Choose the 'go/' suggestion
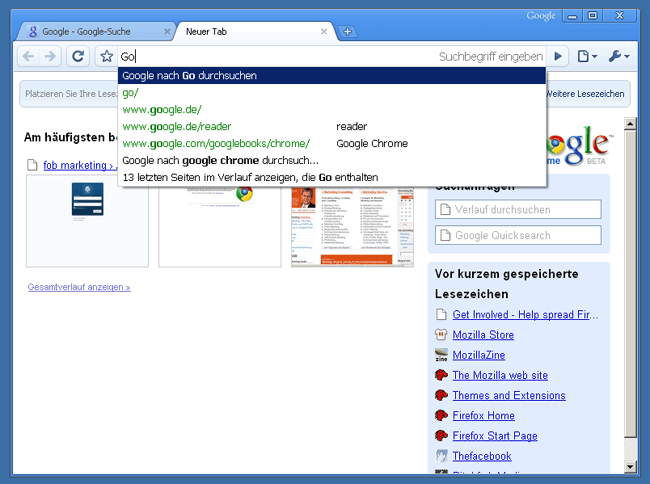The image size is (650, 484). tap(332, 93)
